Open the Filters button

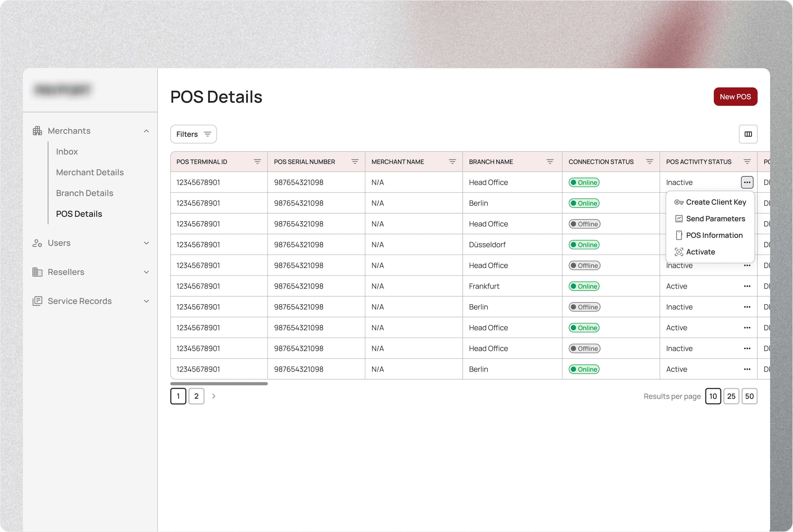pos(193,134)
